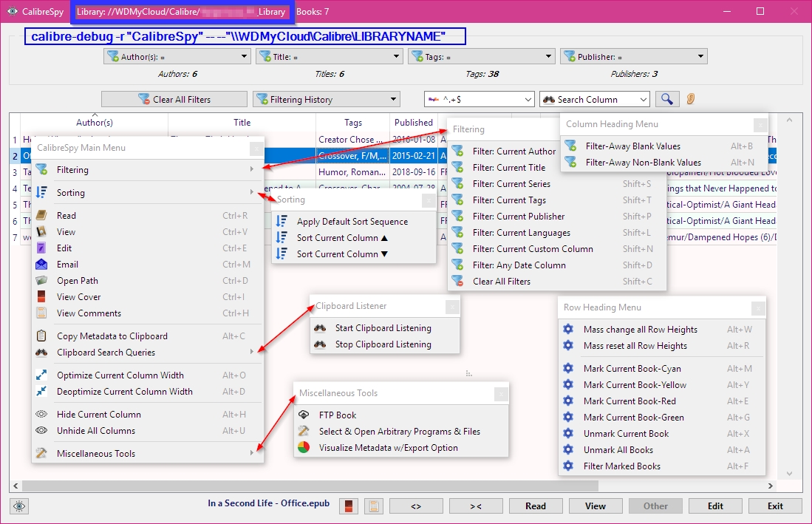Choose Unmark All Books entry
This screenshot has height=524, width=812.
pos(662,449)
